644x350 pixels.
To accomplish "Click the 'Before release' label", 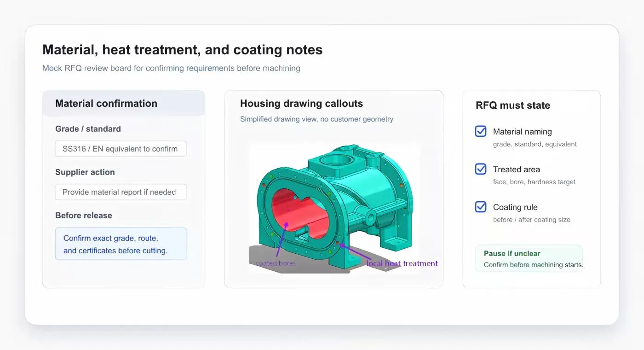I will click(84, 216).
